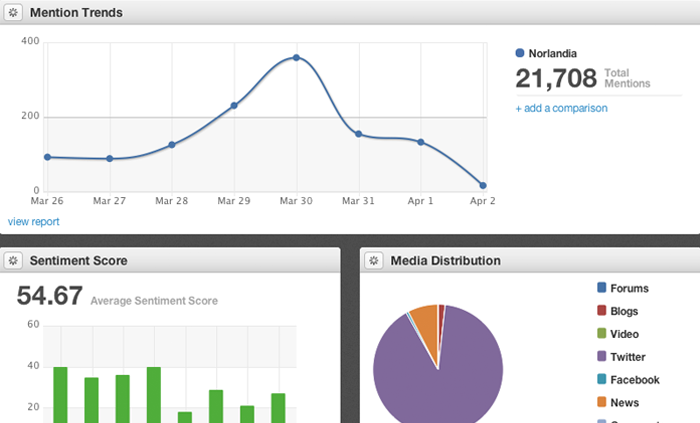Select the Apr 2 data point on the chart
Screen dimensions: 700x423
(x=483, y=186)
